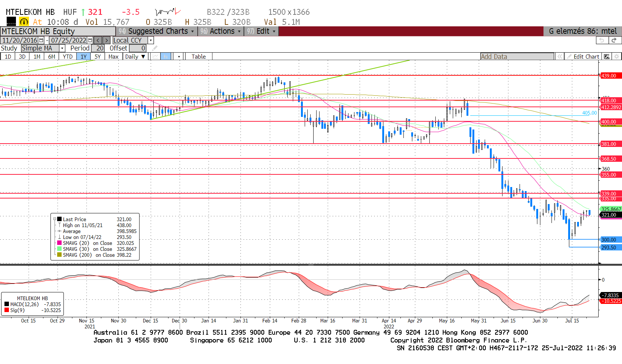Click the 339.00 price level label
The height and width of the screenshot is (364, 622).
(x=610, y=194)
